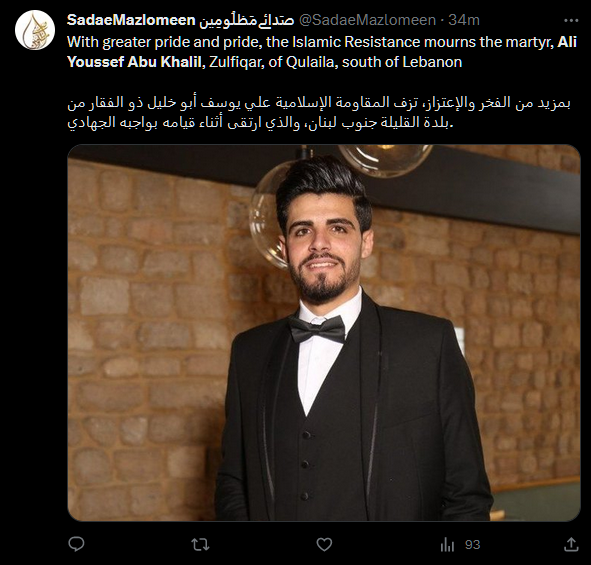The height and width of the screenshot is (565, 591).
Task: Click the bow tie in the attached photo
Action: click(x=317, y=329)
